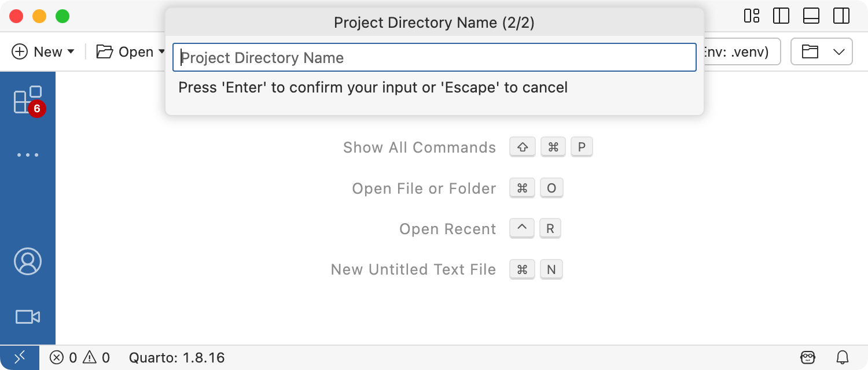This screenshot has width=868, height=370.
Task: Open the Extensions view with badge 6
Action: tap(27, 101)
